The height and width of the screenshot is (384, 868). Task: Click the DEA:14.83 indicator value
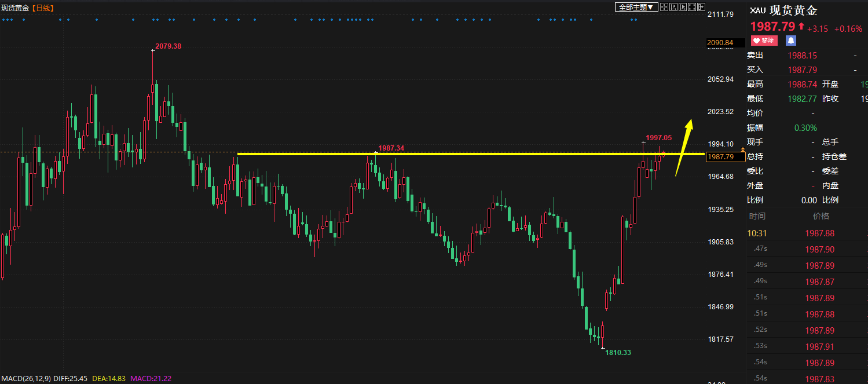(108, 378)
